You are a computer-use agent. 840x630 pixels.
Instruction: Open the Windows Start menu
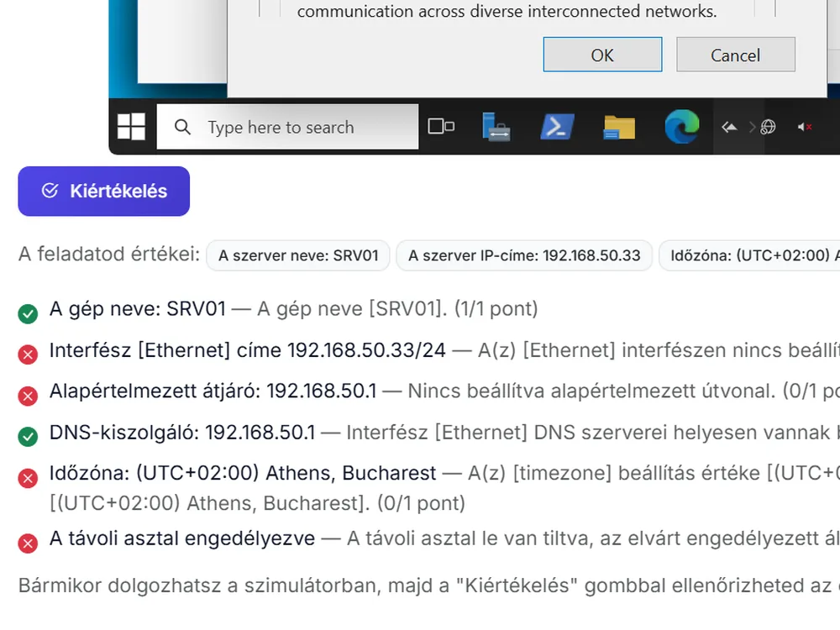pos(131,127)
